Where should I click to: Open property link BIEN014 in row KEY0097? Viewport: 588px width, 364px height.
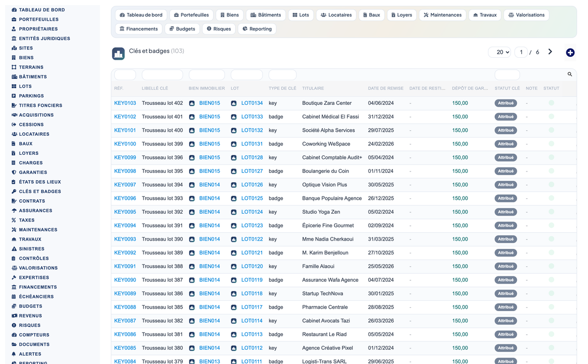(210, 185)
